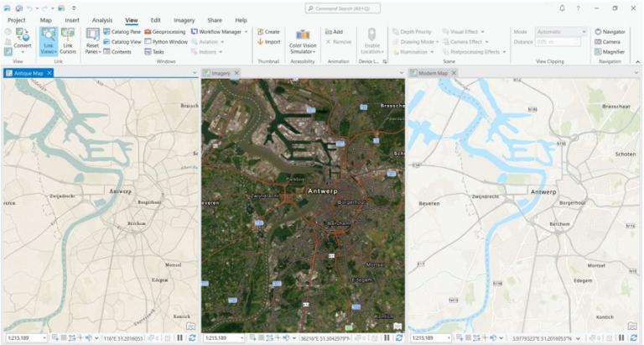This screenshot has width=644, height=345.
Task: Activate the Modern Map view tab
Action: 433,73
